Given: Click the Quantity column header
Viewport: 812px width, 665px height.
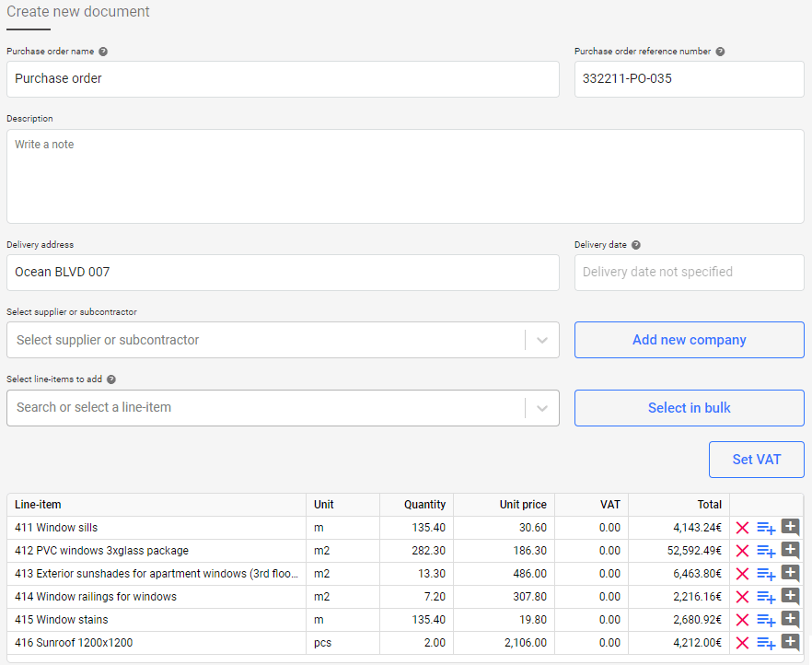Looking at the screenshot, I should tap(424, 505).
